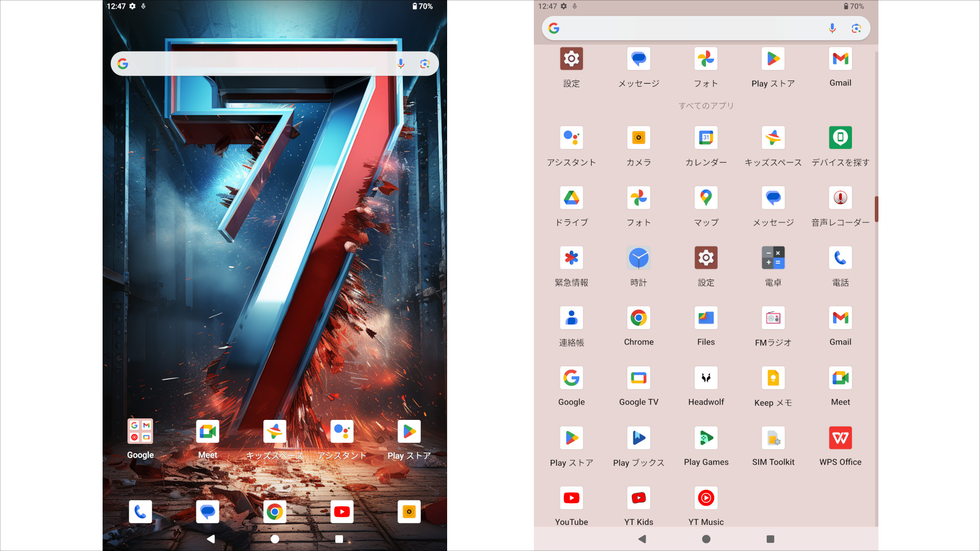Launch キッズスペース from the home screen
The height and width of the screenshot is (551, 980).
(x=275, y=432)
